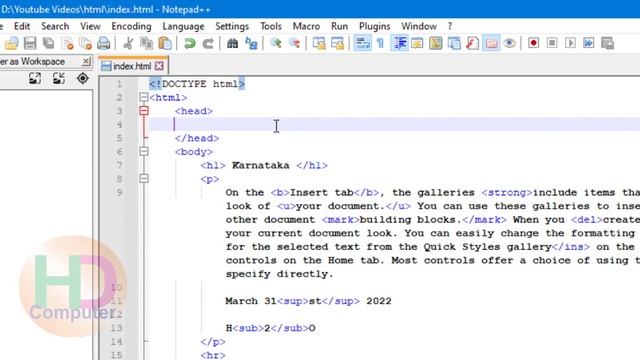Open the Edit menu
This screenshot has height=360, width=640.
pyautogui.click(x=22, y=26)
